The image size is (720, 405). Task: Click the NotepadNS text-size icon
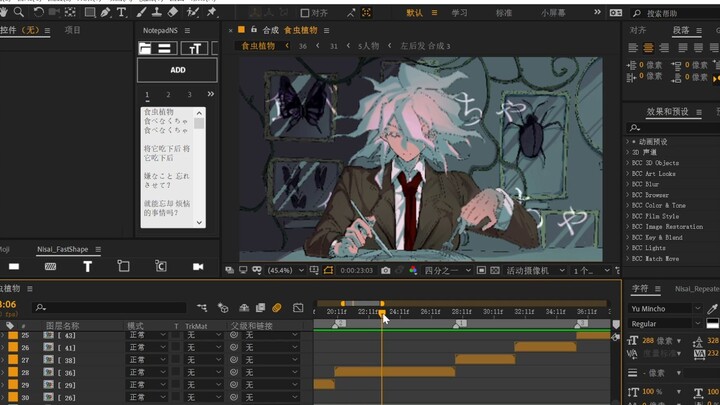pos(194,48)
